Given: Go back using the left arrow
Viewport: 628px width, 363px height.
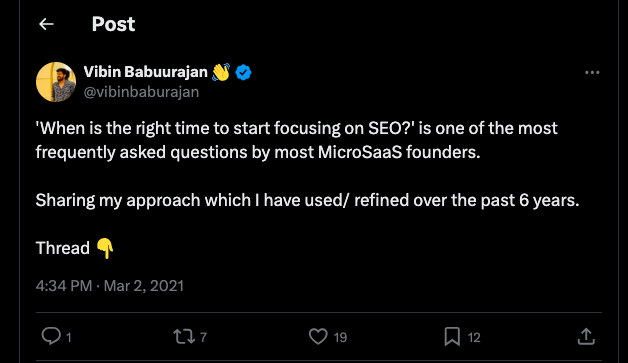Looking at the screenshot, I should (x=46, y=24).
